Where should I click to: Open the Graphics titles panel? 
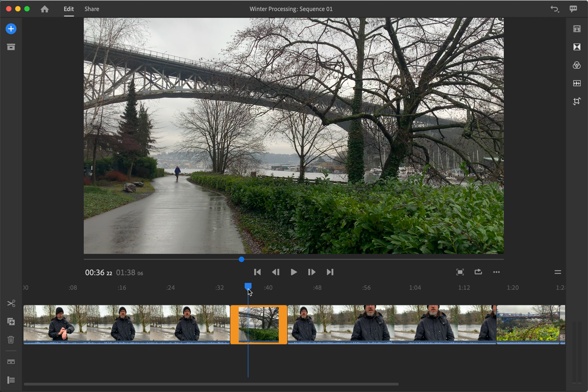click(x=577, y=29)
